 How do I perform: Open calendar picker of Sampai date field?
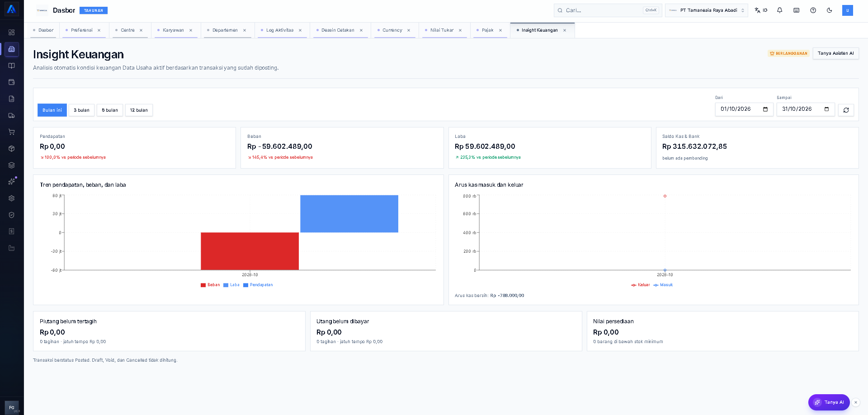pos(827,109)
